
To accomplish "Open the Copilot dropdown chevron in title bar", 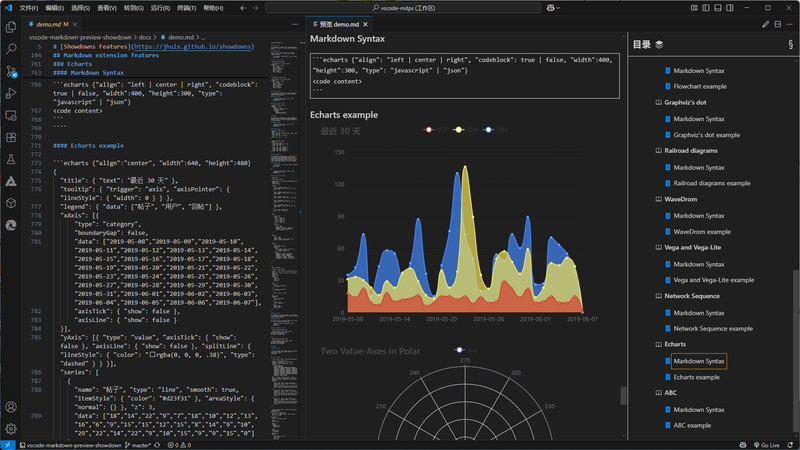I will point(558,8).
